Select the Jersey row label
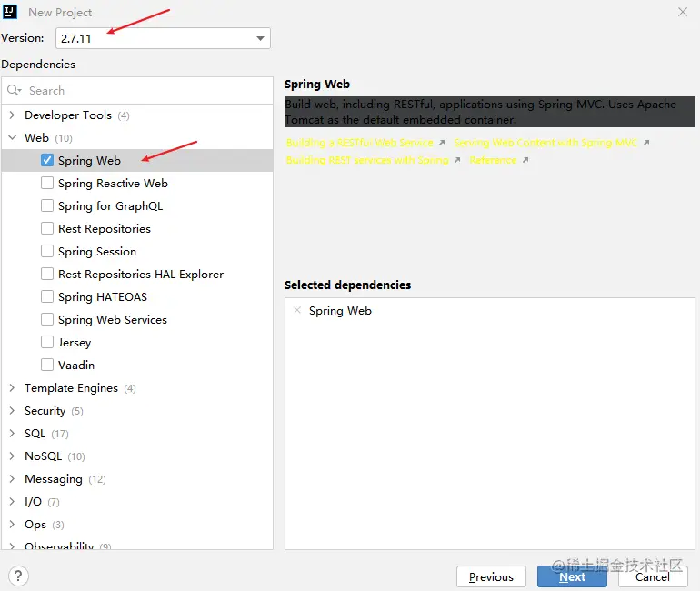The width and height of the screenshot is (700, 591). coord(75,343)
